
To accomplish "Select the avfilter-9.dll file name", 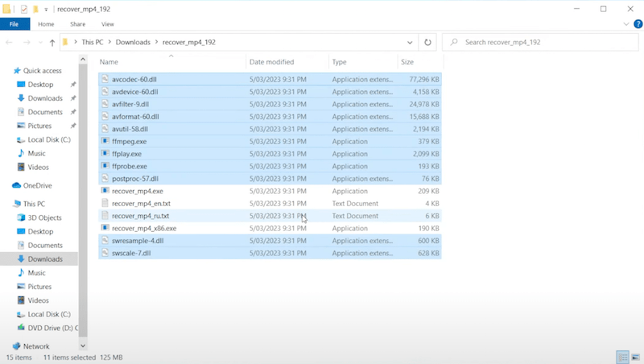I will click(130, 104).
